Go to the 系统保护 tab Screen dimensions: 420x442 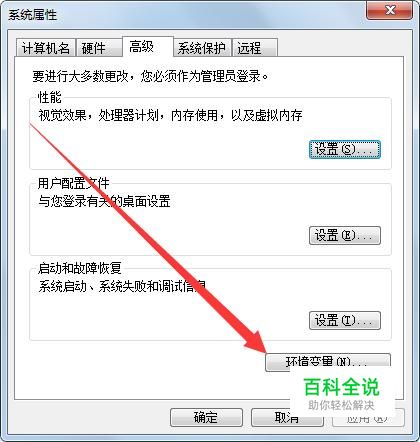click(x=202, y=48)
